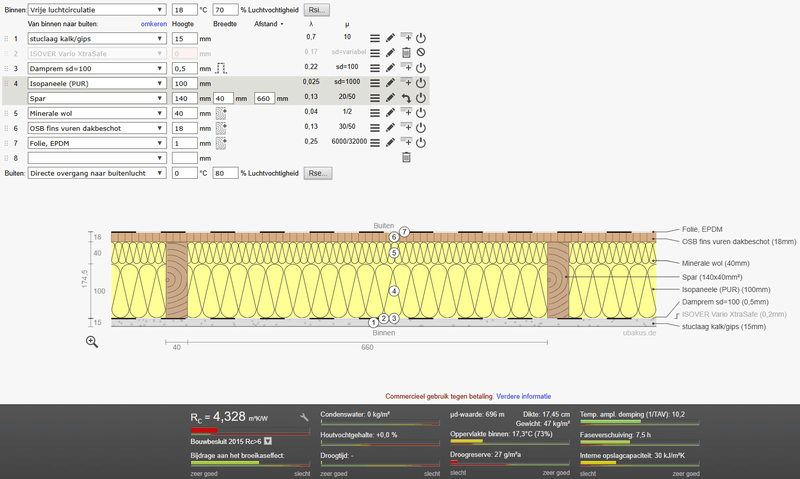The width and height of the screenshot is (800, 479).
Task: Open the menu icon for stuclaag kalk/gips layer
Action: pos(374,38)
